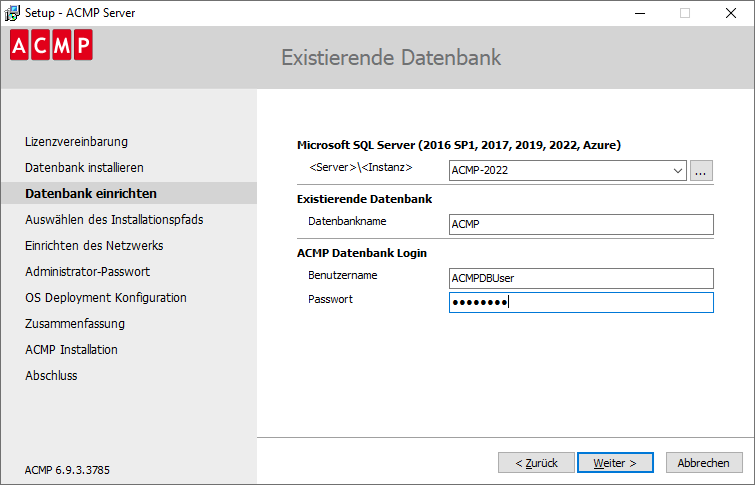Select Auswählen des Installationspfads step
Image resolution: width=755 pixels, height=485 pixels.
tap(114, 220)
